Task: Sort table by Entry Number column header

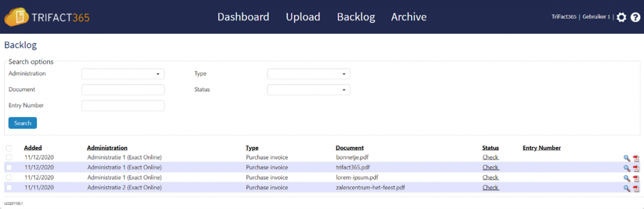Action: tap(541, 148)
